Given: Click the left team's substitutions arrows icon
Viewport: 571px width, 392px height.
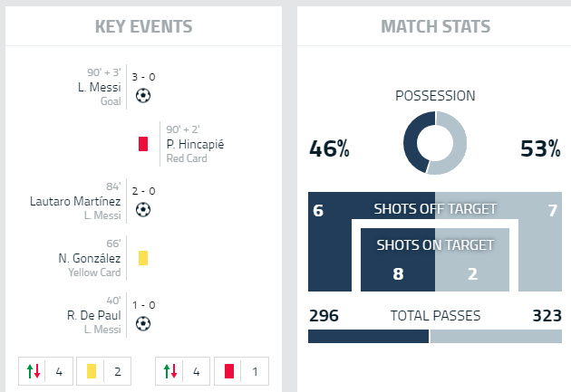Looking at the screenshot, I should (34, 370).
